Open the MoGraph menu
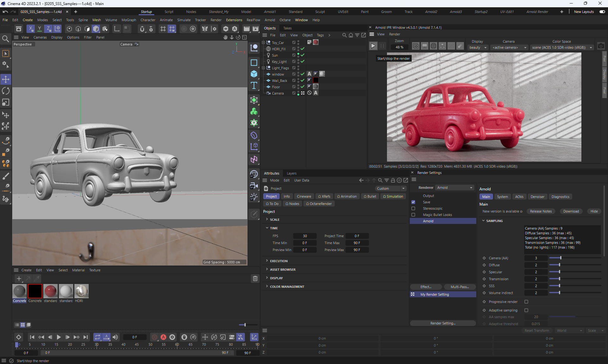The image size is (608, 364). [129, 20]
